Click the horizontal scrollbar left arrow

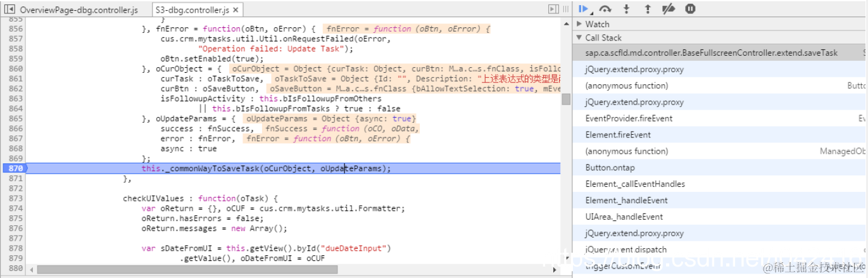pyautogui.click(x=32, y=269)
